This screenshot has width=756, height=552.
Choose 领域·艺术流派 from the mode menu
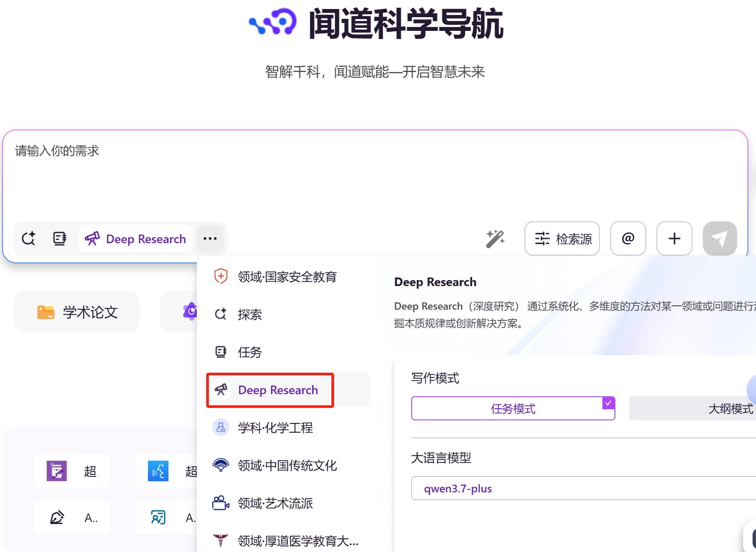pos(288,503)
